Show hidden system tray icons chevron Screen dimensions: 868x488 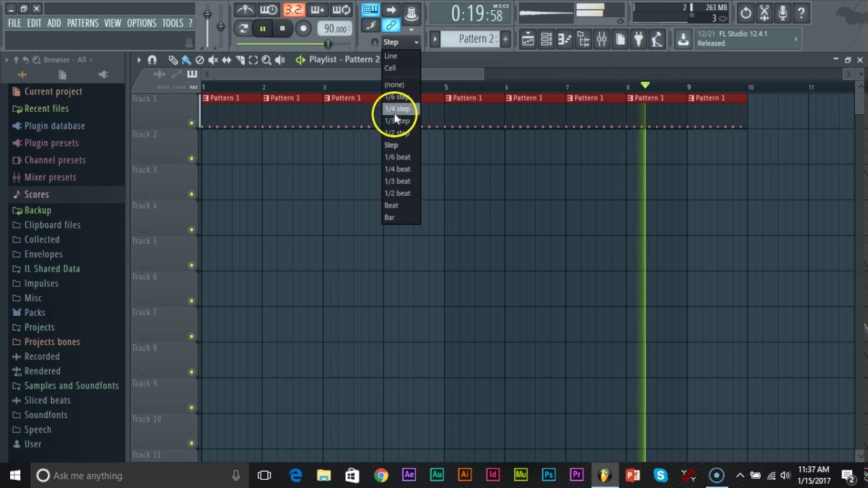(x=740, y=475)
